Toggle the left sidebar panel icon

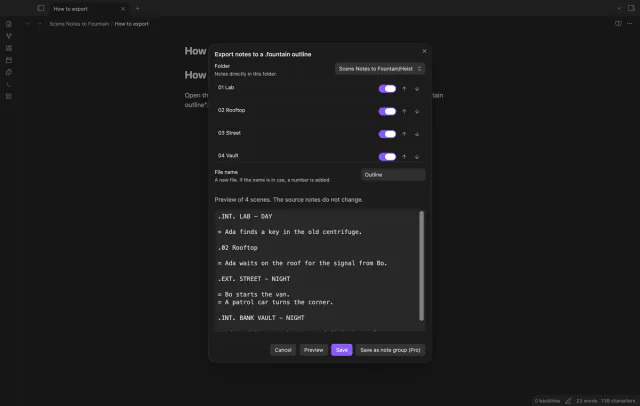40,8
